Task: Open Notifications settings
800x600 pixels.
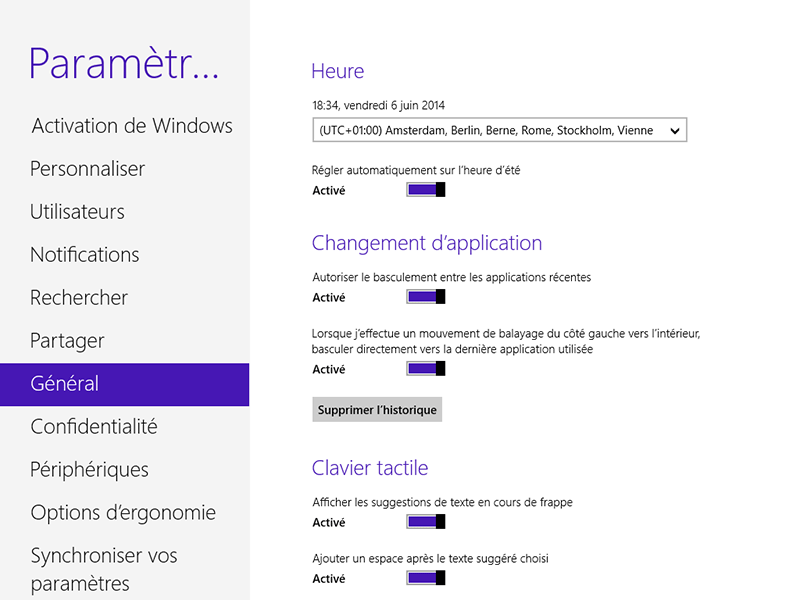Action: (x=85, y=255)
